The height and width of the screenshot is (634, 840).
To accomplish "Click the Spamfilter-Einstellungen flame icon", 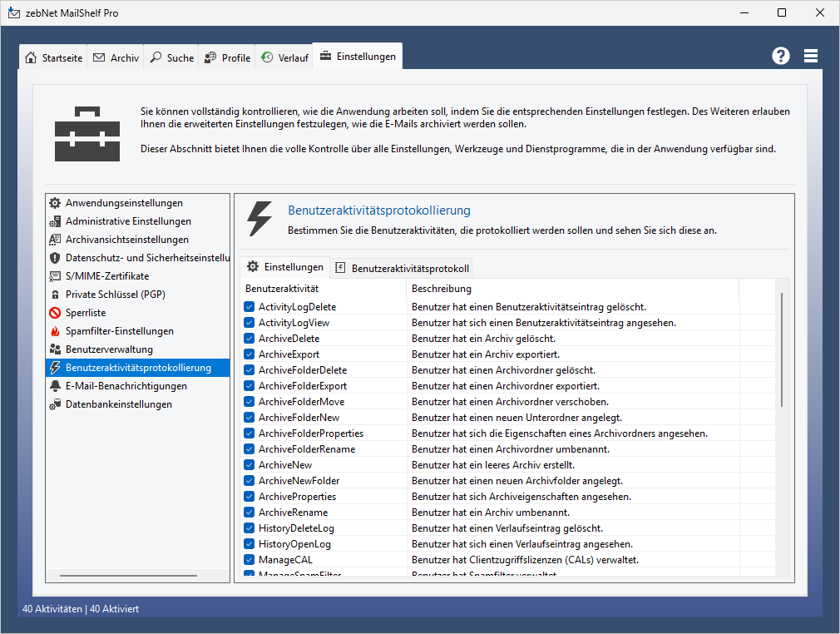I will [55, 331].
